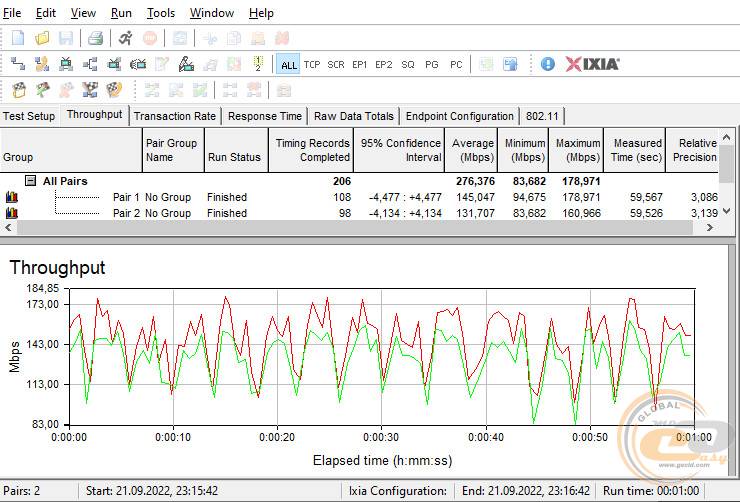Click the checkered-flag folder icon

coord(19,90)
